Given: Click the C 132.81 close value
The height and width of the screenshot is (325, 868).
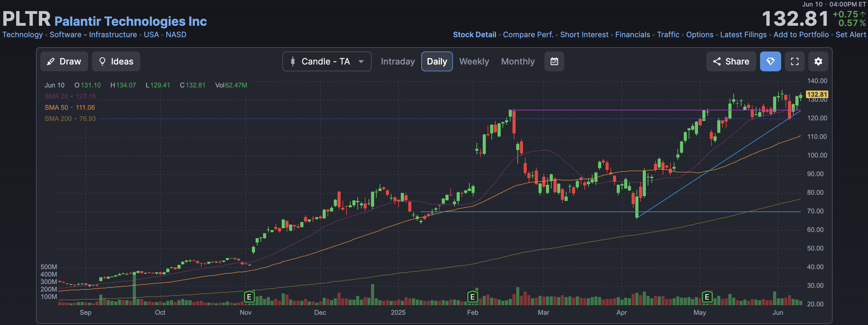Looking at the screenshot, I should point(192,85).
